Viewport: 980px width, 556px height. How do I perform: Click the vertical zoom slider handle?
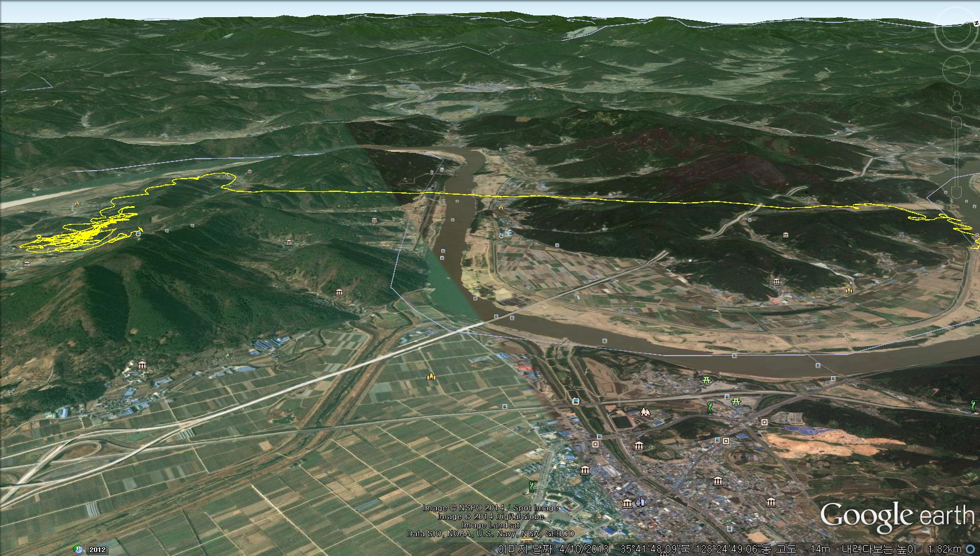957,158
